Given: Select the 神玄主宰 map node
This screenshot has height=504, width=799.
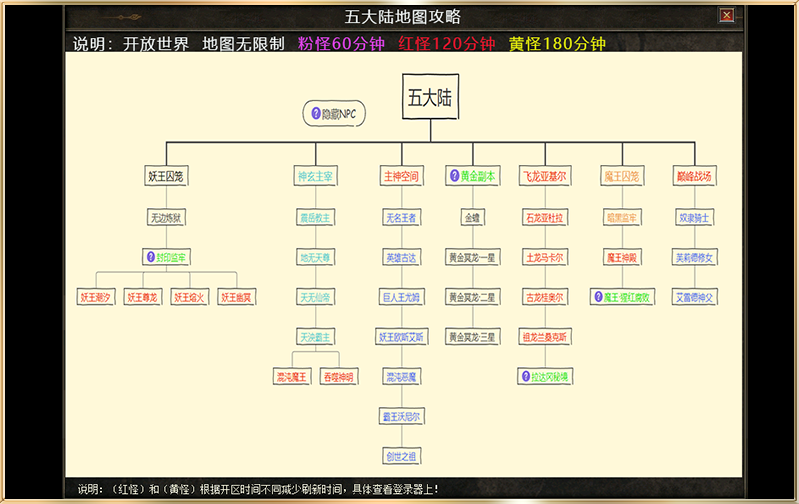Looking at the screenshot, I should (x=316, y=176).
